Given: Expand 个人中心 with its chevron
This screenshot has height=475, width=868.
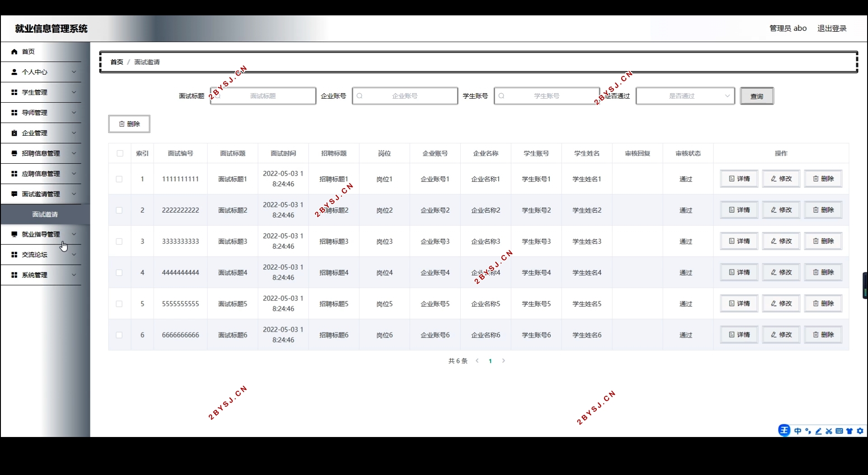Looking at the screenshot, I should tap(74, 72).
